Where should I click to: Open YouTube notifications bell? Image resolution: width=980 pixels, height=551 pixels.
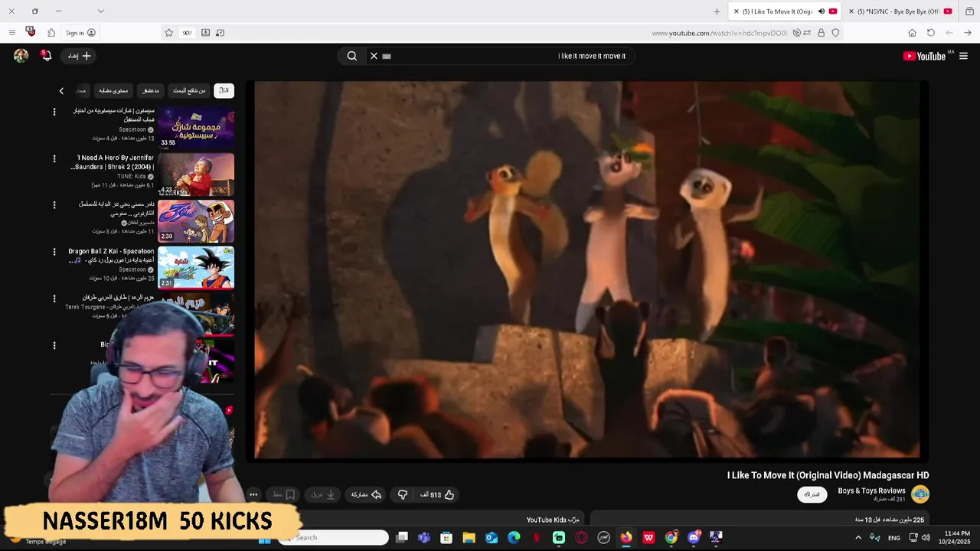(46, 55)
